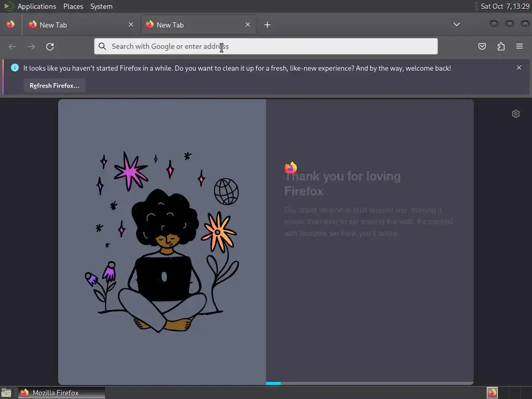Dismiss the welcome back notification bar
The height and width of the screenshot is (399, 532).
[519, 68]
